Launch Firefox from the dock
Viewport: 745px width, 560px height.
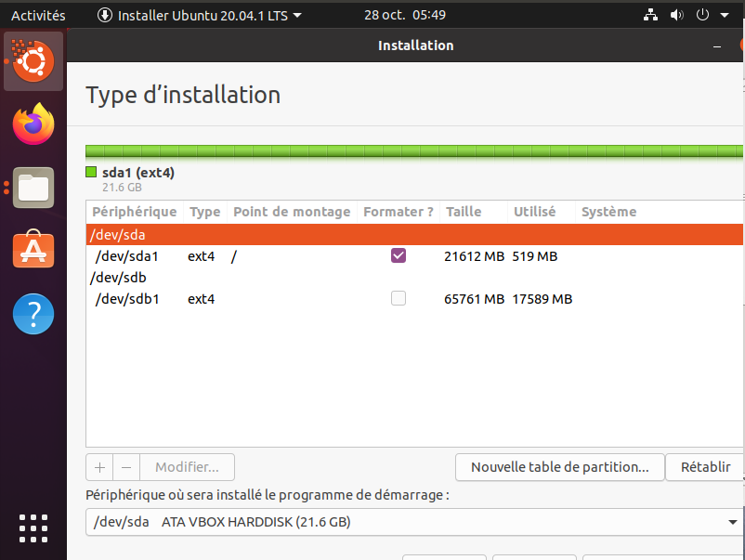click(x=33, y=124)
